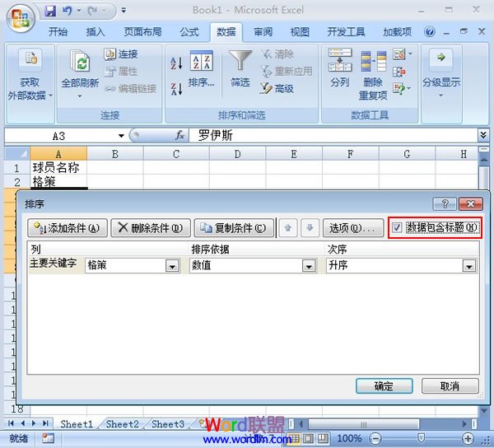Click 删除条件 button
Viewport: 494px width, 448px height.
tap(151, 228)
